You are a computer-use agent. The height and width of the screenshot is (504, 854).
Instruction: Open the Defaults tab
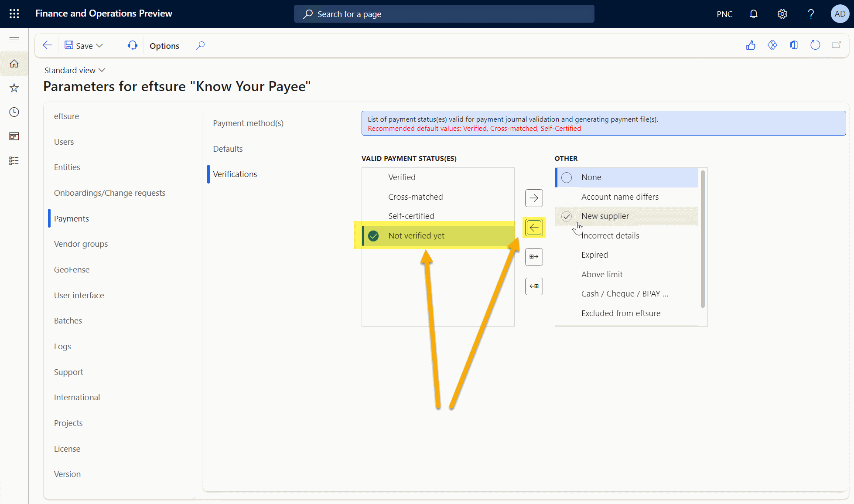(228, 149)
